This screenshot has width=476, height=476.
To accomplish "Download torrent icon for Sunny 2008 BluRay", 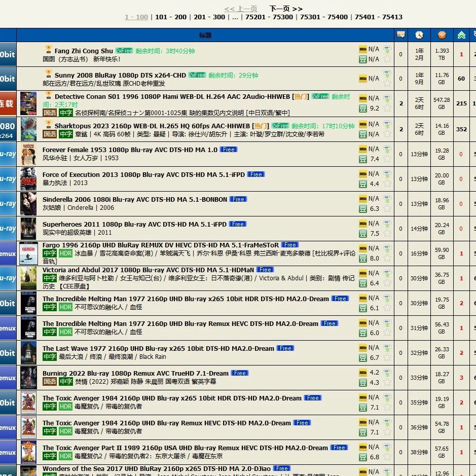I will coord(387,74).
